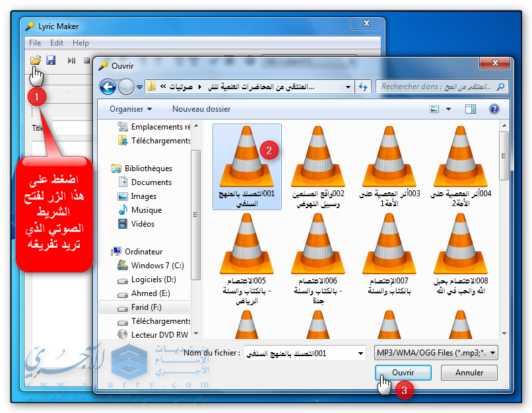
Task: Click the Ouvrir button
Action: click(403, 373)
